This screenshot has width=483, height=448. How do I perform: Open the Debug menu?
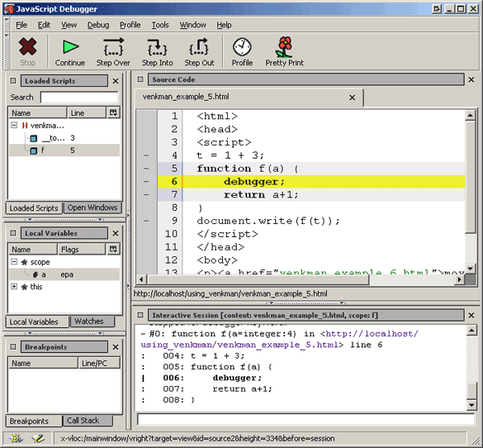point(98,25)
